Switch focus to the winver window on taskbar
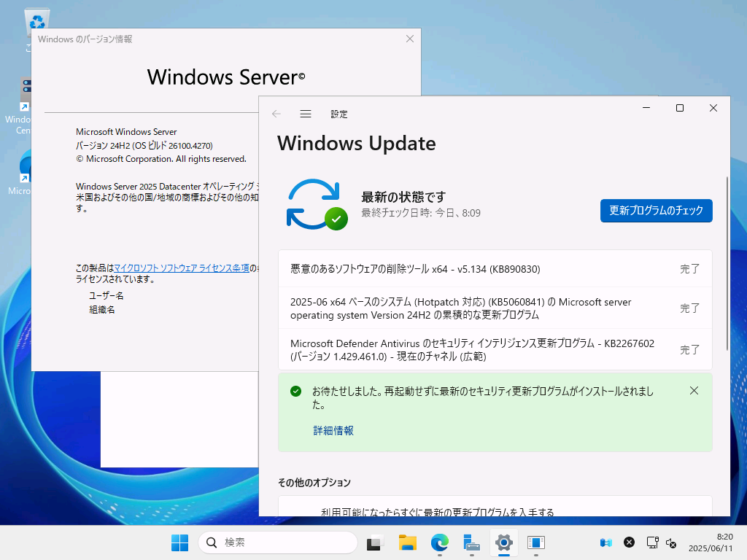Viewport: 747px width, 560px height. click(536, 542)
